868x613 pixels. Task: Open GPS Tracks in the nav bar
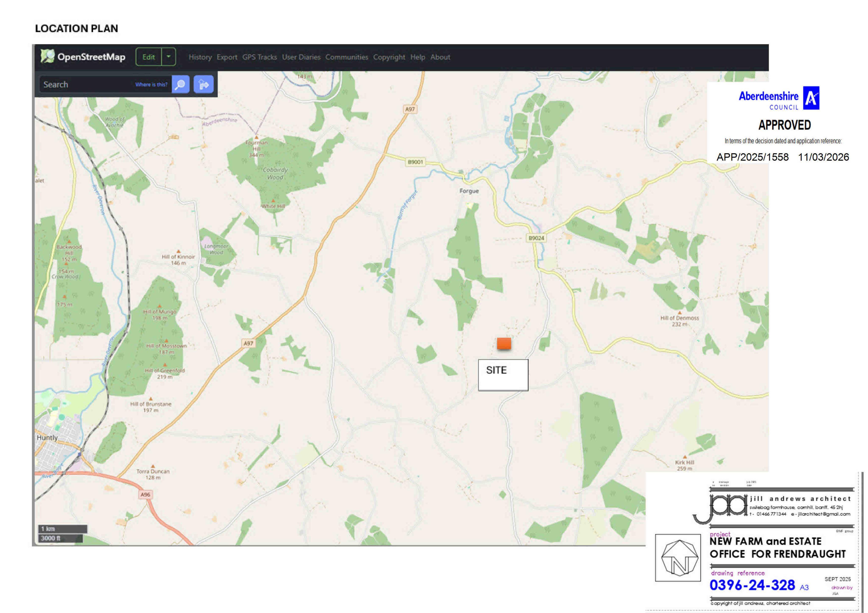click(259, 57)
